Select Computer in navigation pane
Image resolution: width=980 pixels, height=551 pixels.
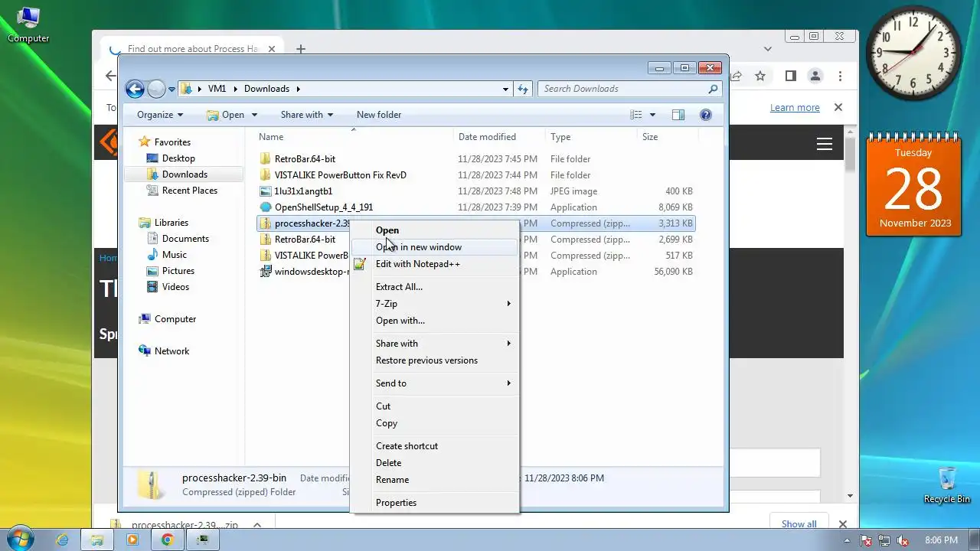[x=175, y=319]
